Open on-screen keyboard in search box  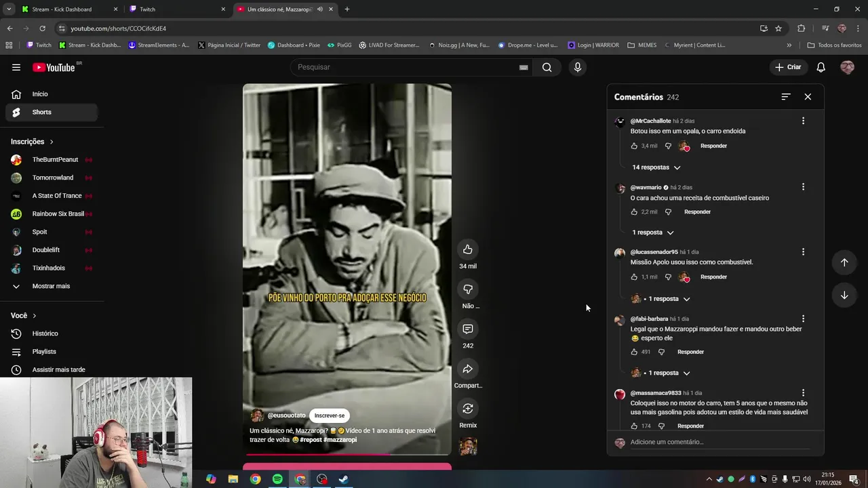(524, 67)
